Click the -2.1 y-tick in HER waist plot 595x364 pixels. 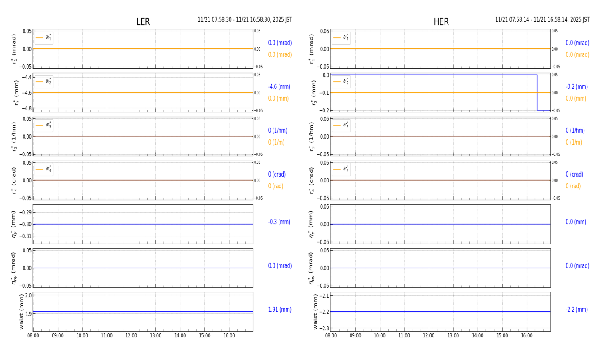pyautogui.click(x=324, y=296)
